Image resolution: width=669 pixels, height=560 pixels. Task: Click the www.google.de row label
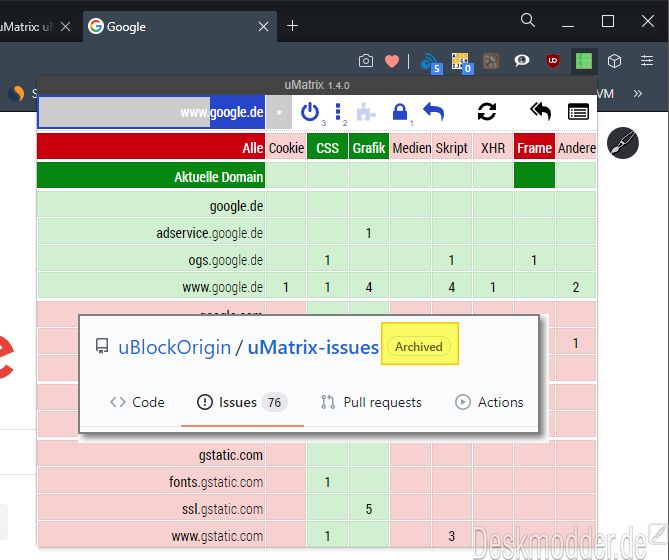[x=151, y=286]
